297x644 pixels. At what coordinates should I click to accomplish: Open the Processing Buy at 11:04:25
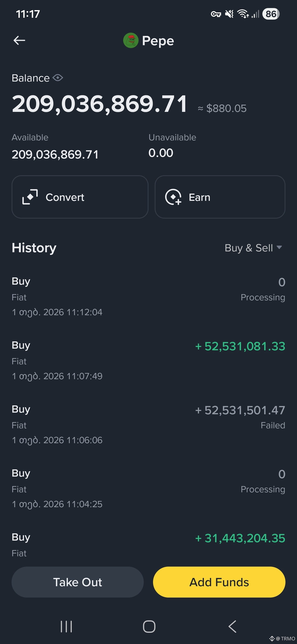pos(148,489)
